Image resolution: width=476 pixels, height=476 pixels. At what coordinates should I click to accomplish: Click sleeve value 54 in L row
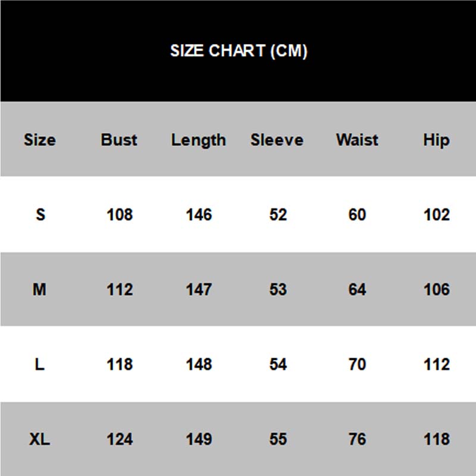(x=278, y=364)
